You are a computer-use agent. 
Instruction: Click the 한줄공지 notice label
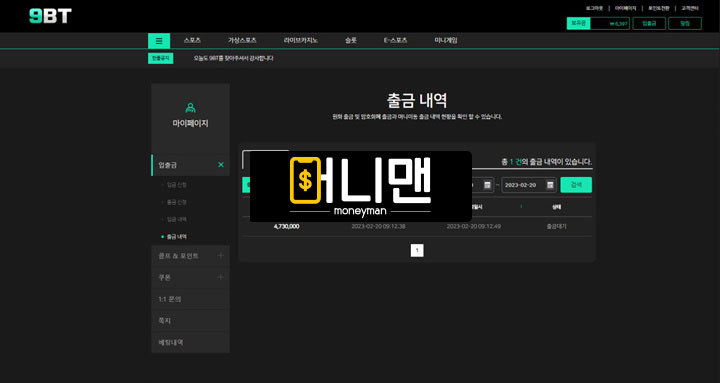tap(160, 58)
